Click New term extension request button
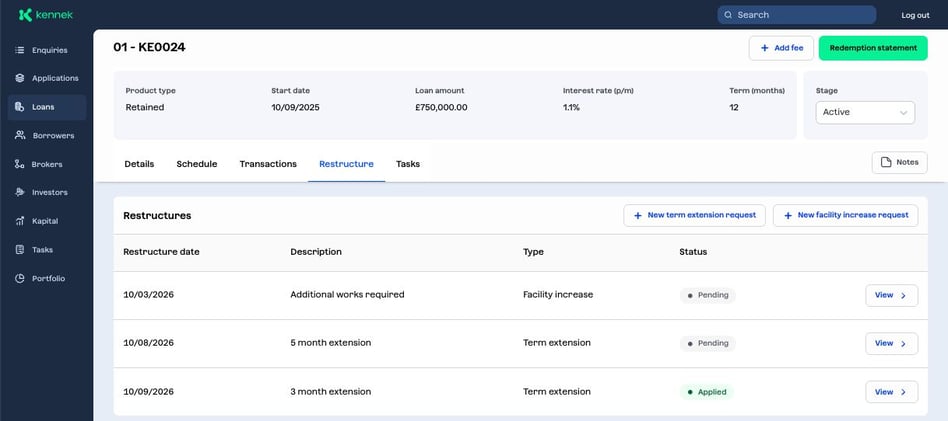 click(x=695, y=215)
